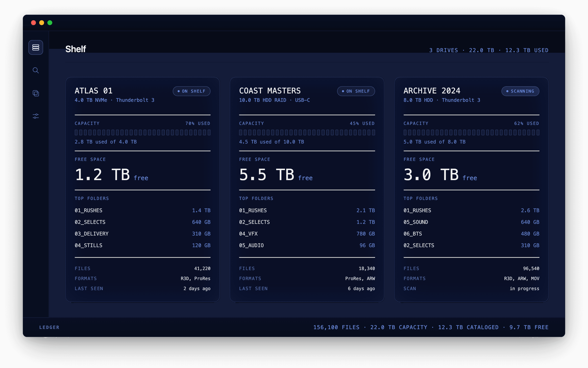588x368 pixels.
Task: Open 05_AUDIO folder on Coast Masters
Action: (307, 245)
